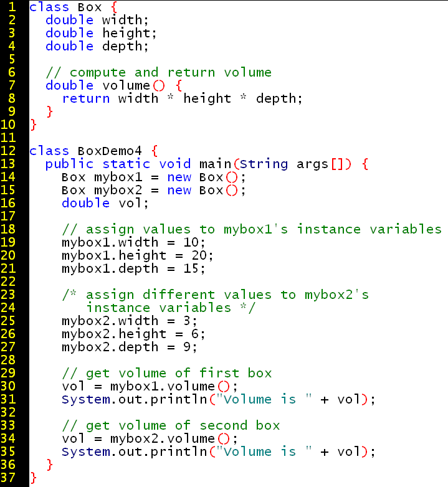Click 'mybox1.height = 20;' assignment
This screenshot has width=448, height=487.
[x=138, y=256]
